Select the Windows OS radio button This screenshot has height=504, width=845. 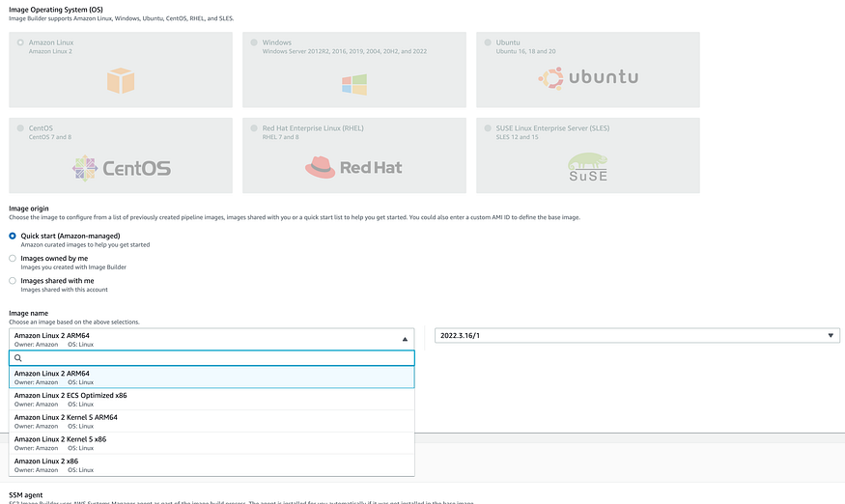point(254,43)
